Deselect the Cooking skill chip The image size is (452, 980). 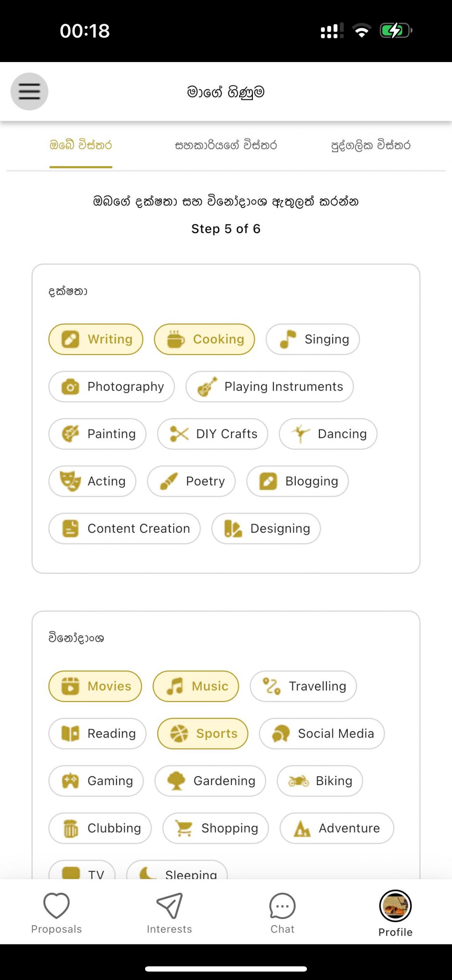204,339
